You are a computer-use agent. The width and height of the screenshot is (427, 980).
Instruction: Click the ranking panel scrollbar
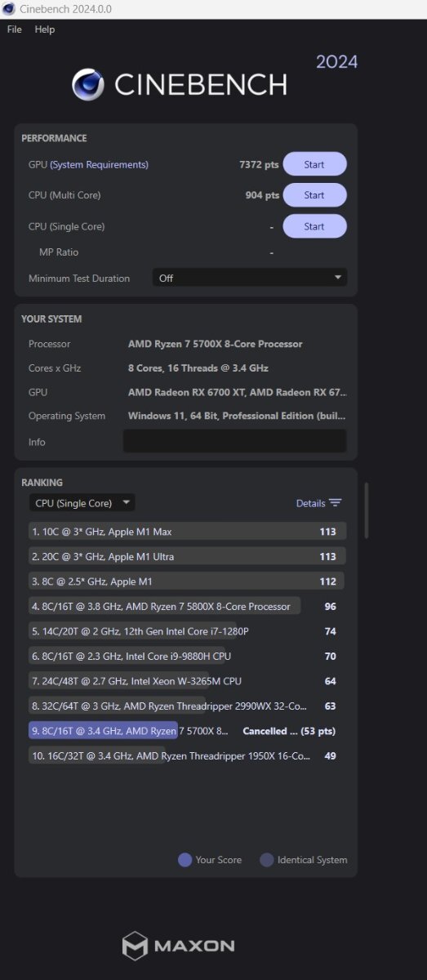point(366,510)
